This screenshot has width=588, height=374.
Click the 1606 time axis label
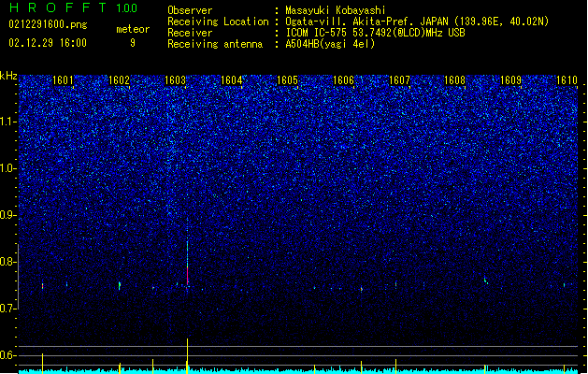point(343,79)
